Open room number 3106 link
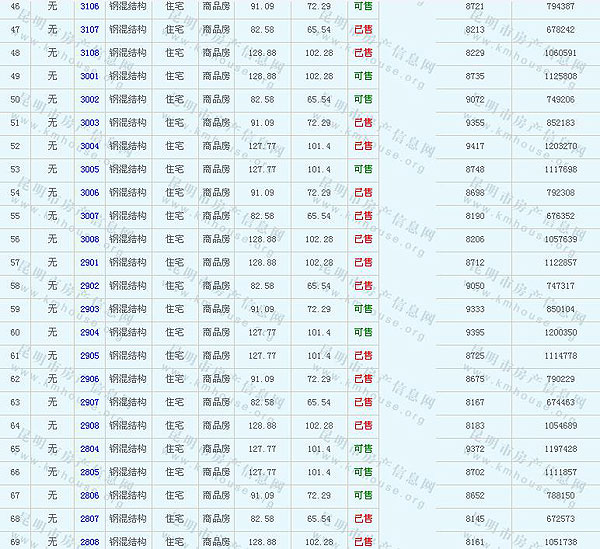Viewport: 600px width, 549px height. tap(89, 7)
